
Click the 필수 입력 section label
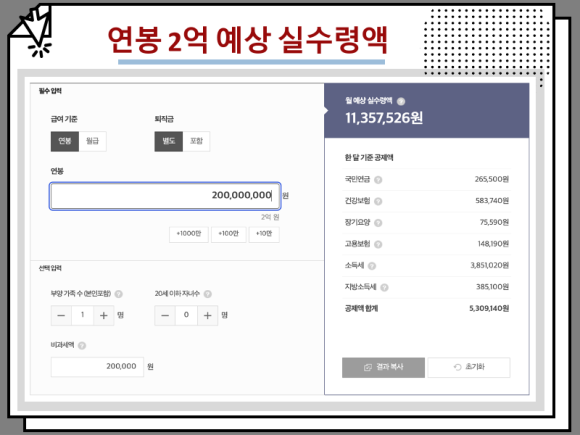pos(50,91)
